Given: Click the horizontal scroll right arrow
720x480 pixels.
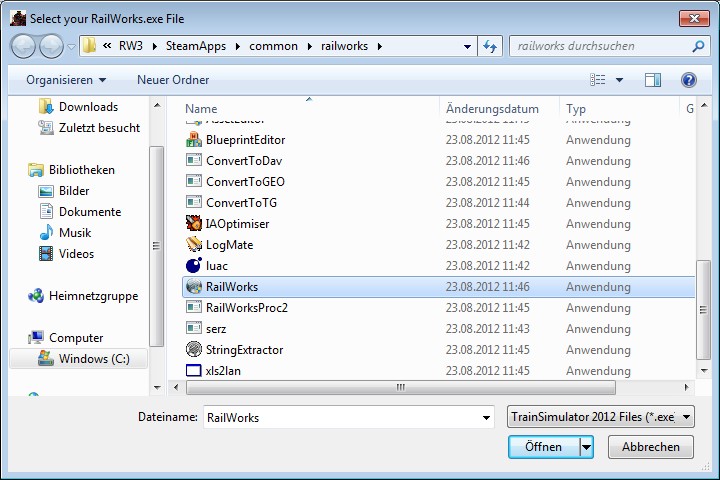Looking at the screenshot, I should [686, 387].
